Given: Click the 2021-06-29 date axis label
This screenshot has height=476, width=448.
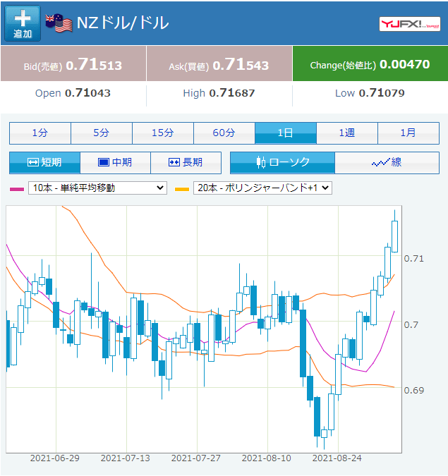Looking at the screenshot, I should [54, 458].
